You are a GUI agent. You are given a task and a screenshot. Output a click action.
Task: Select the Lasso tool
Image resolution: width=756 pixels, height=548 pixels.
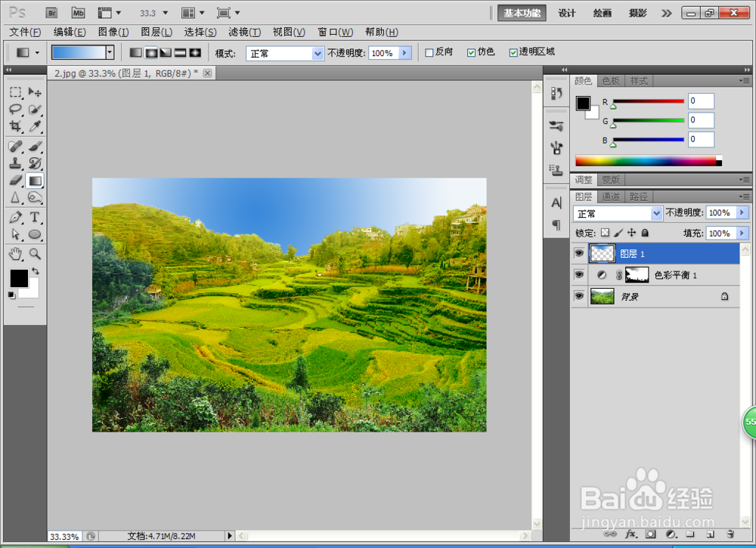click(15, 109)
